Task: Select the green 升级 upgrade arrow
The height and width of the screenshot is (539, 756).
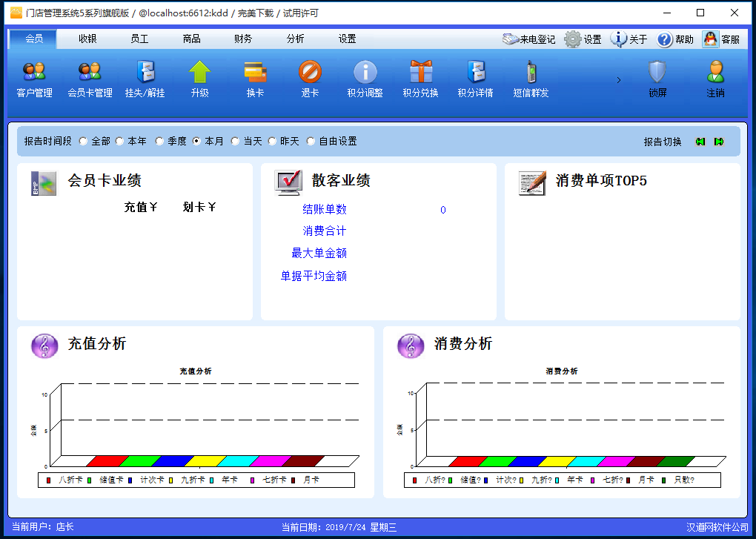Action: pyautogui.click(x=199, y=78)
